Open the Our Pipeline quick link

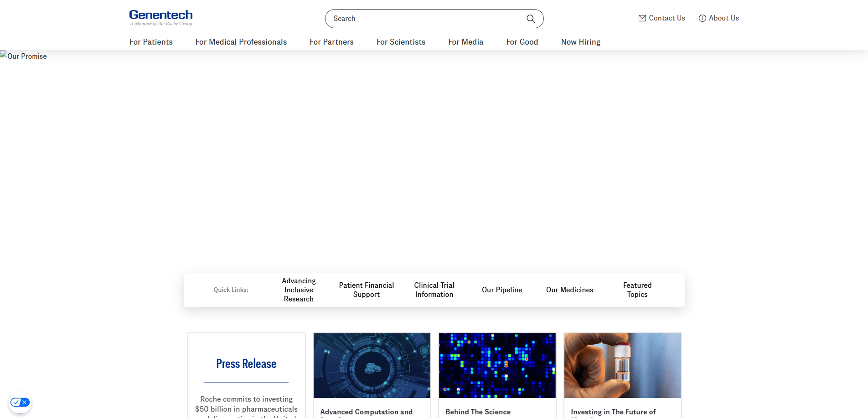click(x=501, y=290)
